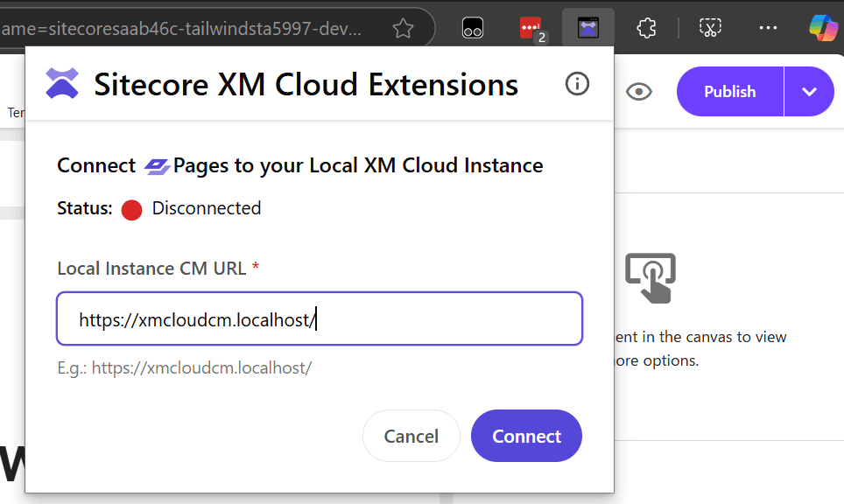Open the goggles-shaped browser extension icon
The image size is (844, 504).
473,29
